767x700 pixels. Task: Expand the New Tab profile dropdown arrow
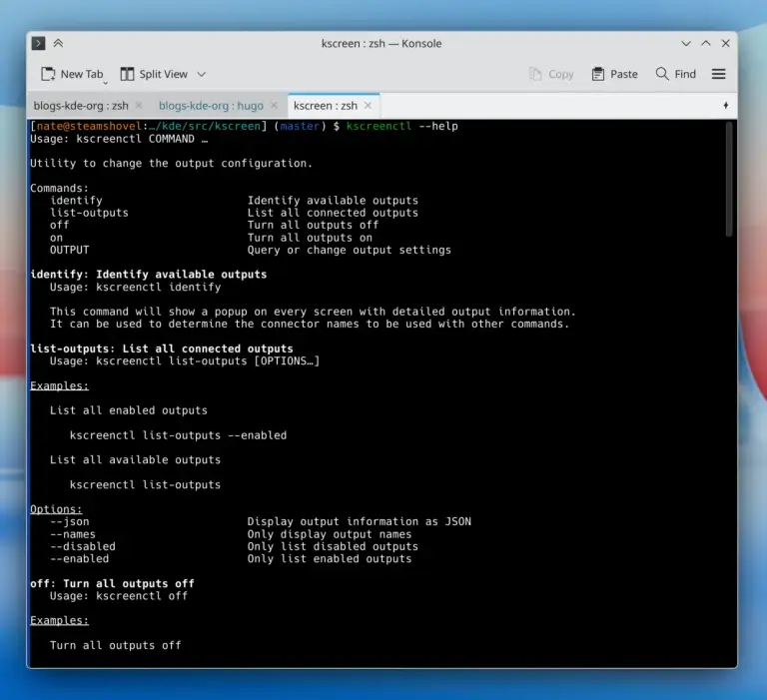105,83
